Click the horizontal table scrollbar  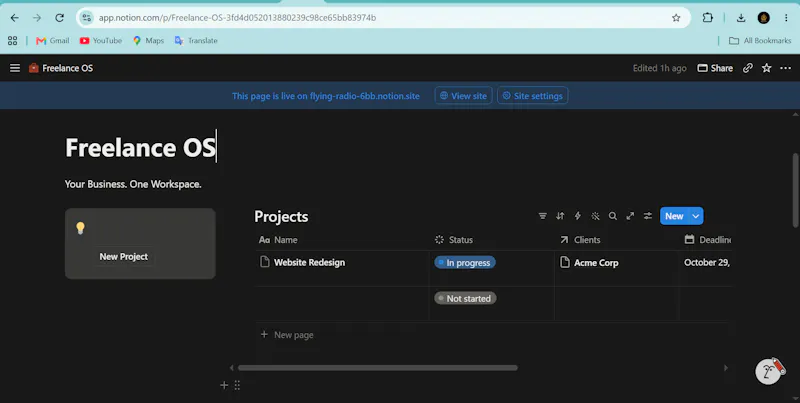(x=378, y=368)
